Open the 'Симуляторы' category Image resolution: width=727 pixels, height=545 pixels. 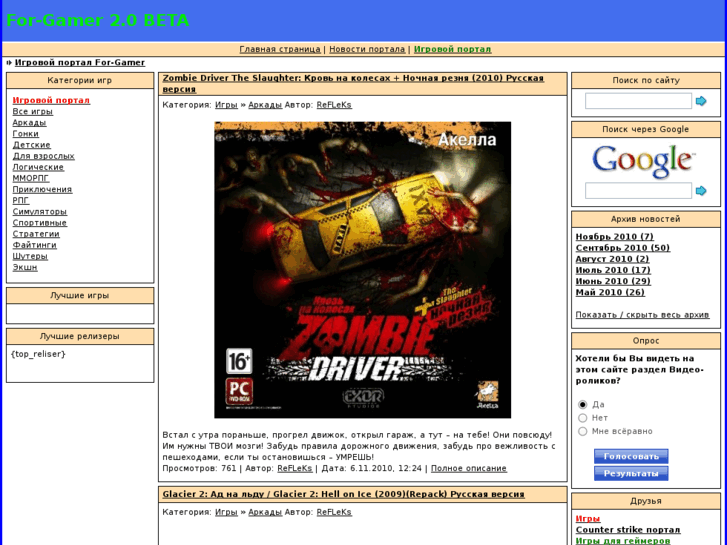(x=39, y=212)
